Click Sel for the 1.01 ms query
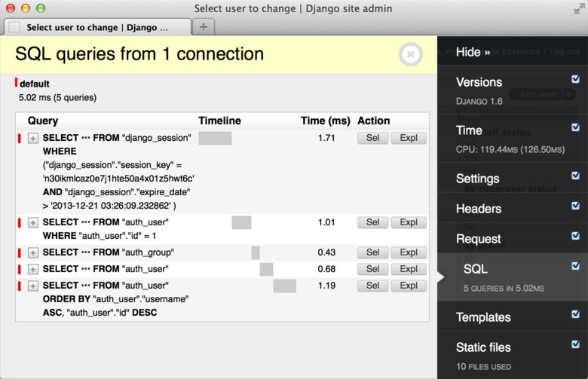Screen dimensions: 588x379 point(372,222)
